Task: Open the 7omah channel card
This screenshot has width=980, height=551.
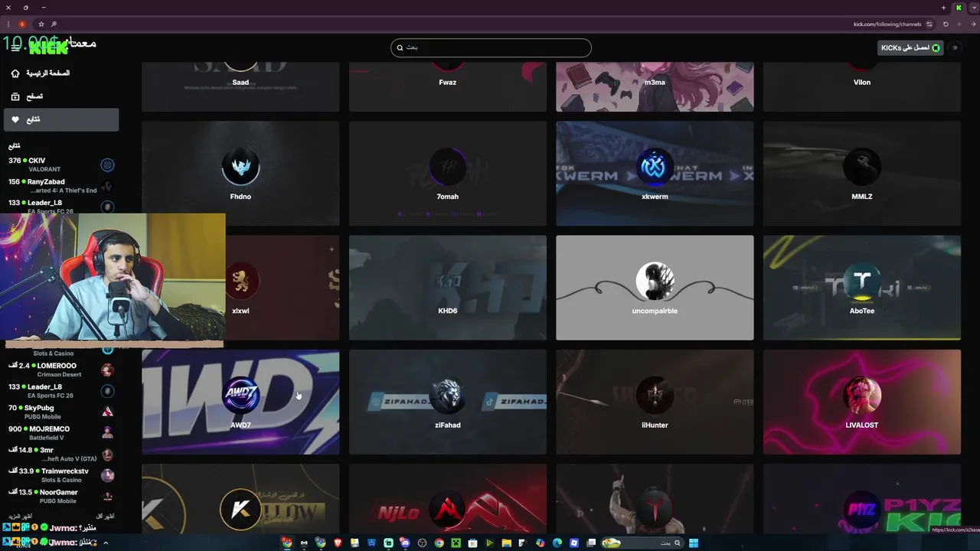Action: pos(448,174)
